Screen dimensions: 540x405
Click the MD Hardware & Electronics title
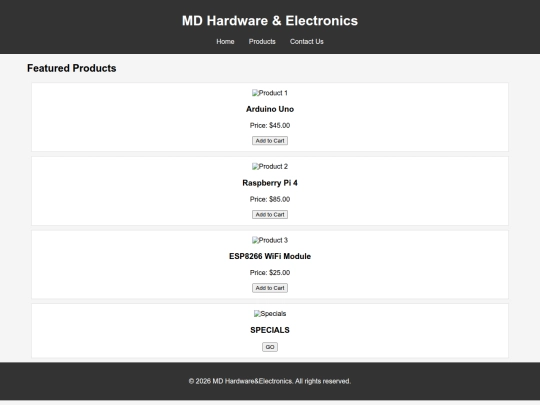(270, 21)
